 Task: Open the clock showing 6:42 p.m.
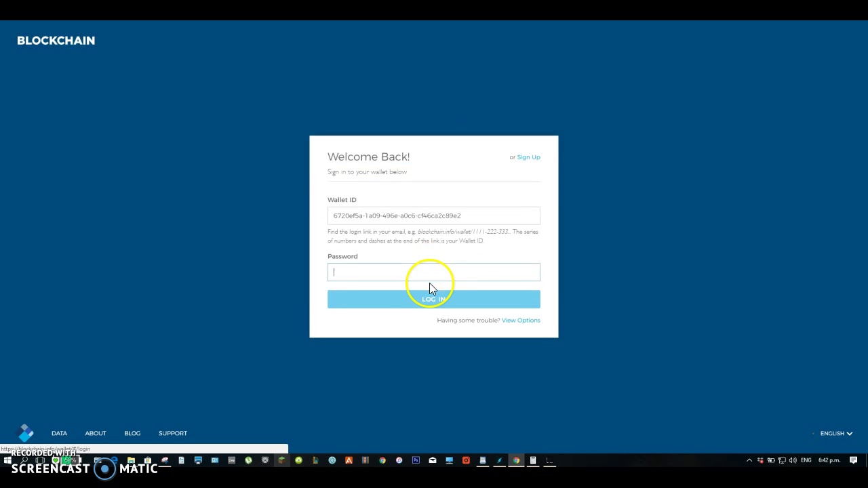coord(829,460)
